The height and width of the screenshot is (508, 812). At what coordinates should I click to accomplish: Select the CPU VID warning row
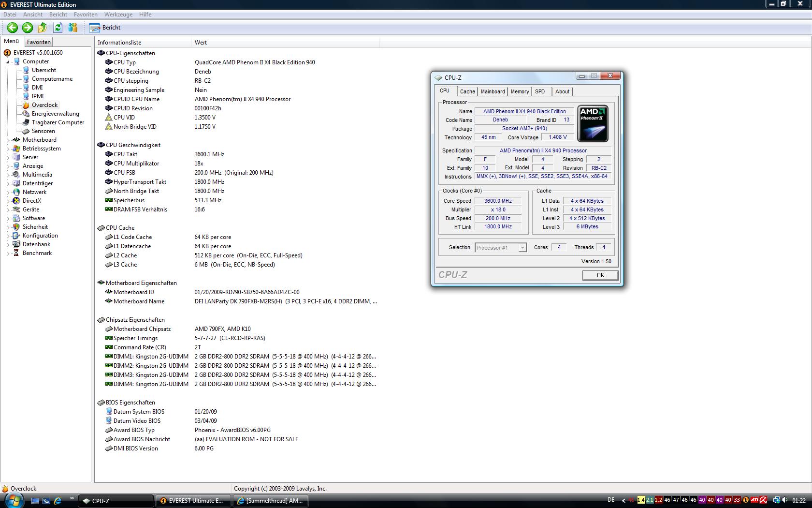[237, 118]
